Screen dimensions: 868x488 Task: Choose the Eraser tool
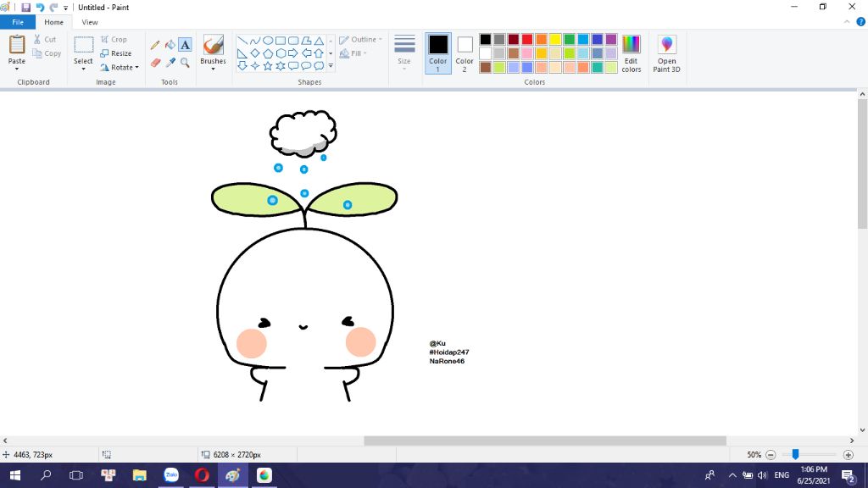click(155, 62)
